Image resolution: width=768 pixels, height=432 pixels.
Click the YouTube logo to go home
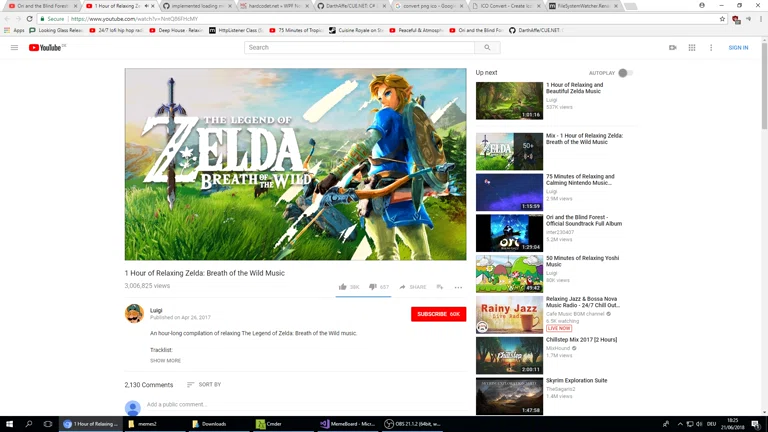[47, 47]
